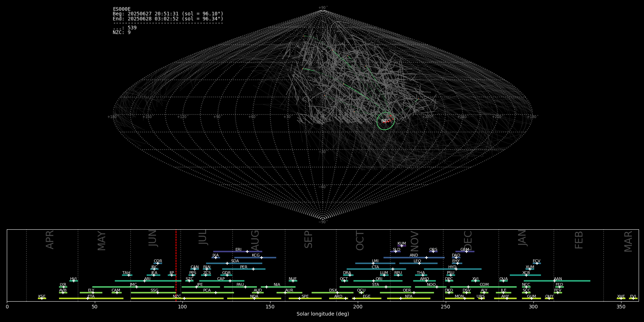Select the SPE shower label
The image size is (644, 322).
[x=305, y=297]
